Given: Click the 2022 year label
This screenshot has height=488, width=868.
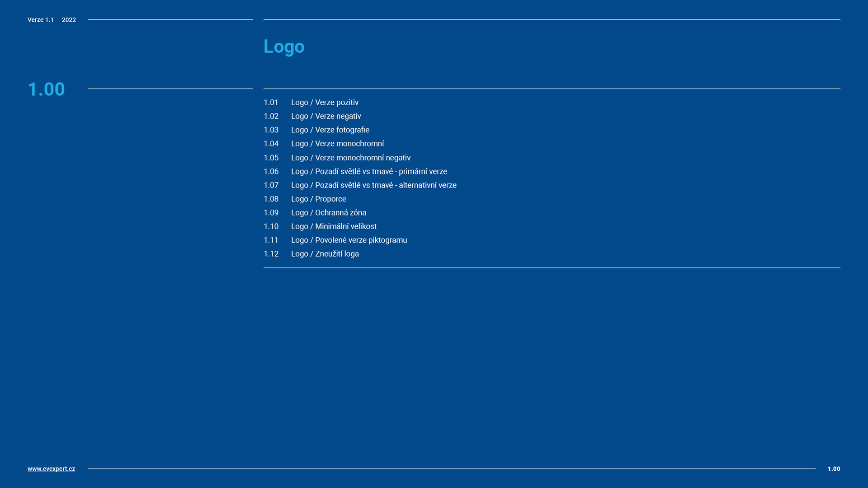Looking at the screenshot, I should tap(69, 20).
